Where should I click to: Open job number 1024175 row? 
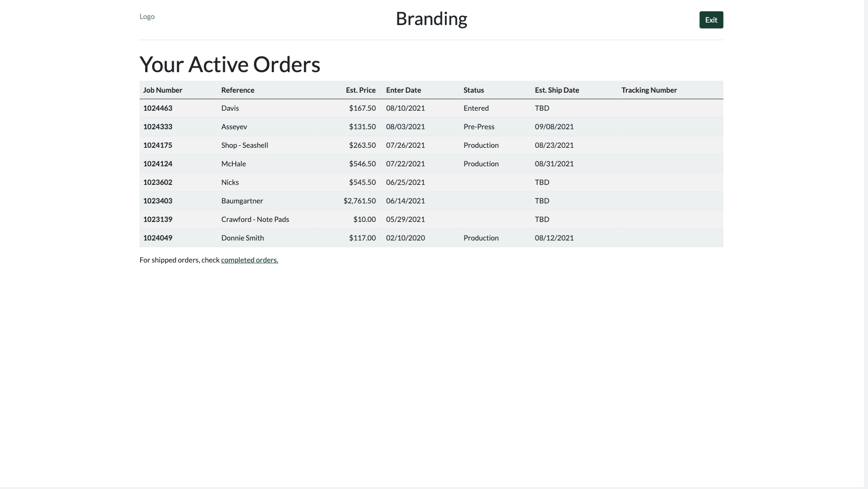click(158, 145)
